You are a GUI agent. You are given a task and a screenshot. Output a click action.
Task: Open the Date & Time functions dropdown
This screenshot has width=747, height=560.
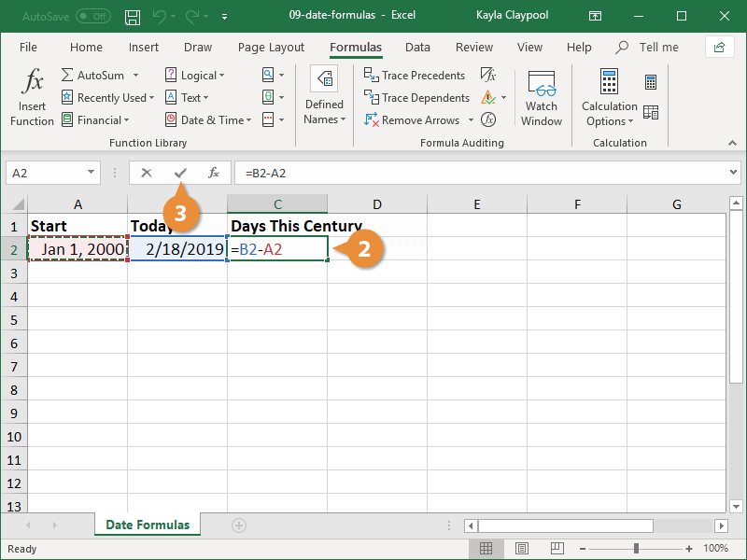(208, 119)
